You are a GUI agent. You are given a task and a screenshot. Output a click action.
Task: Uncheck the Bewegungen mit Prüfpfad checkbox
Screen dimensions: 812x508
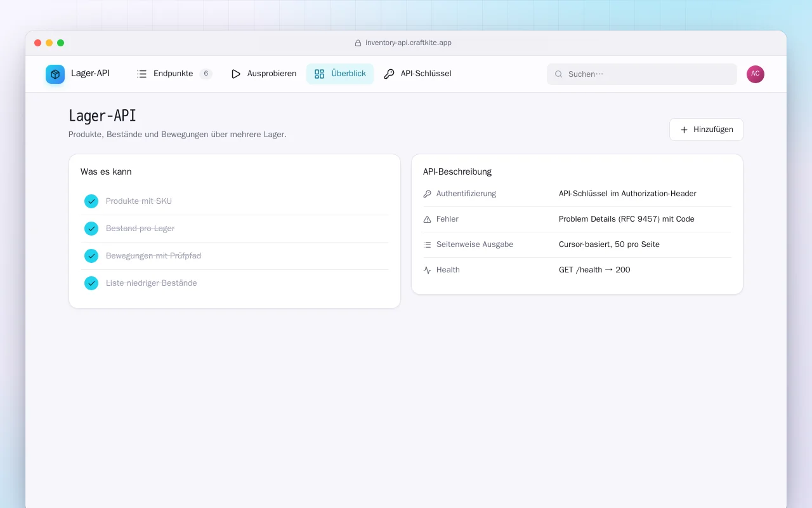click(91, 256)
